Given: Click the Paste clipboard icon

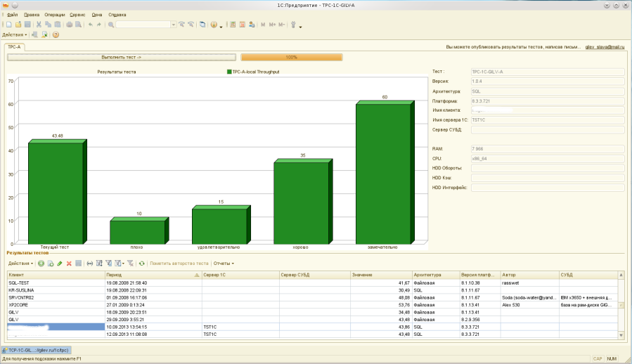Looking at the screenshot, I should 58,25.
